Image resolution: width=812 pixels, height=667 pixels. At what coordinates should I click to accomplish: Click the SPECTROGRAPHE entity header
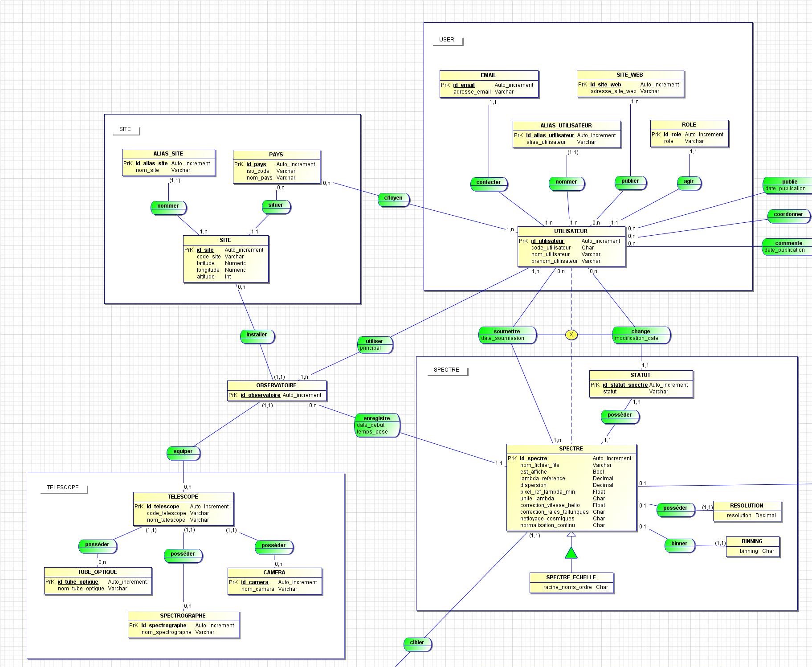pos(183,616)
